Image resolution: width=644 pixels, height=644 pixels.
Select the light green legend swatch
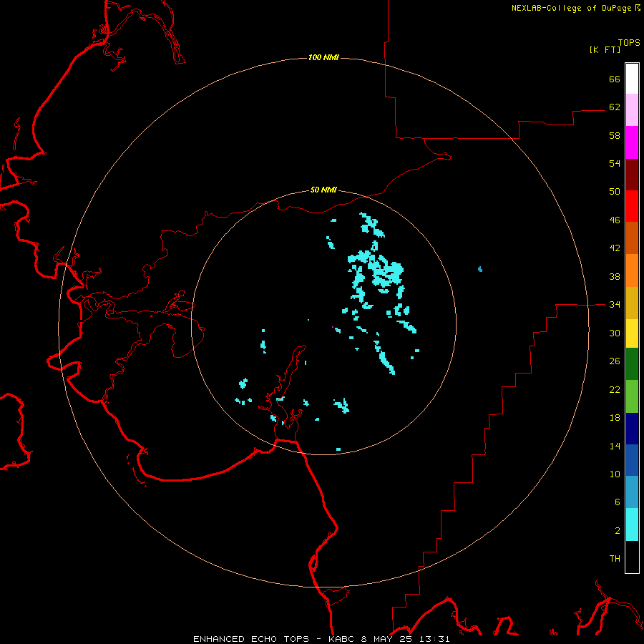click(x=632, y=396)
